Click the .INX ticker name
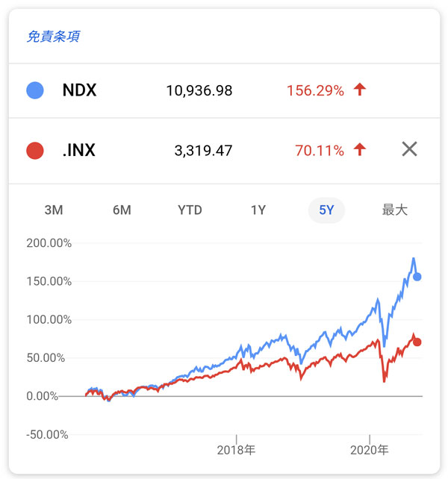Viewport: 448px width, 479px height. pyautogui.click(x=79, y=151)
